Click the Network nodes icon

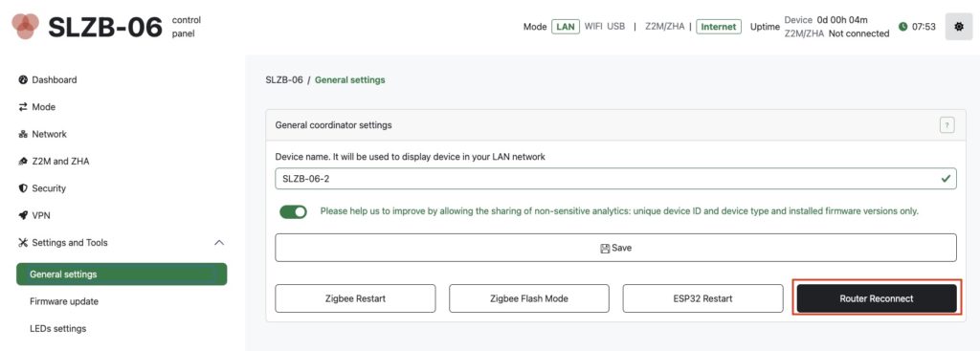23,134
